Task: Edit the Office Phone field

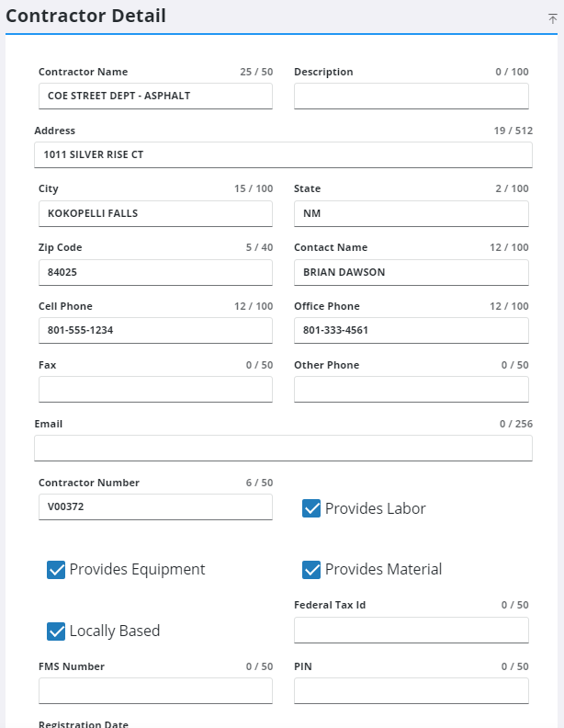Action: 411,331
